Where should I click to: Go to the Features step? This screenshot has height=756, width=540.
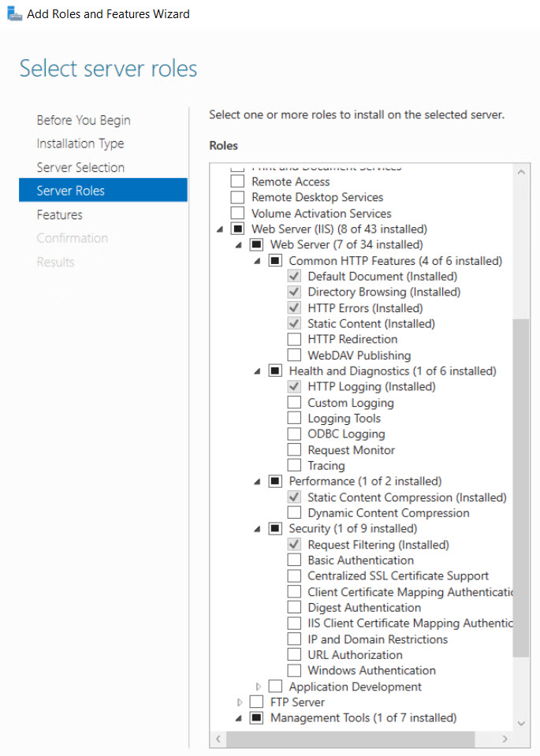tap(59, 214)
